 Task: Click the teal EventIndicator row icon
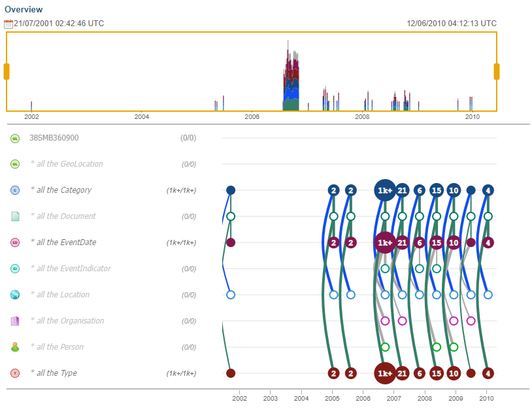(15, 269)
